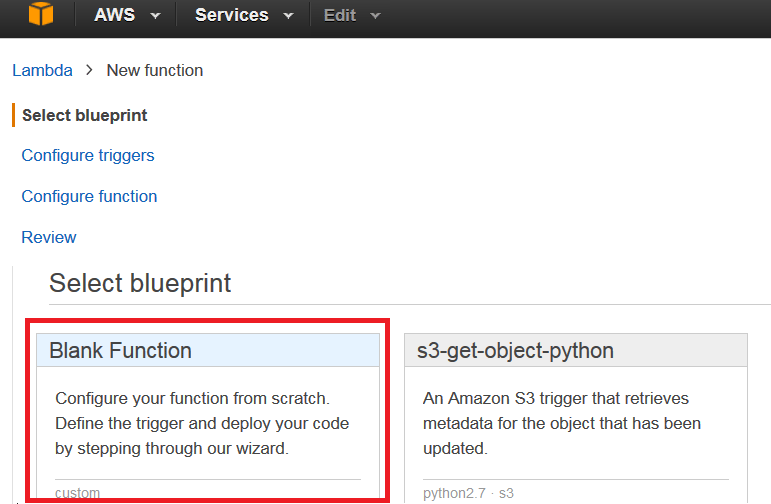Go to the Configure triggers step
Viewport: 771px width, 504px height.
point(88,155)
